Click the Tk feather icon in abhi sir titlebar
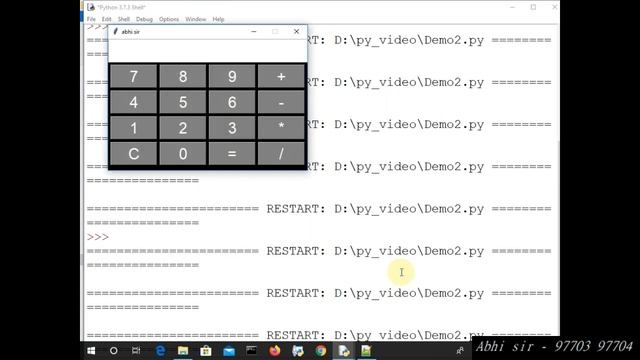 tap(116, 31)
